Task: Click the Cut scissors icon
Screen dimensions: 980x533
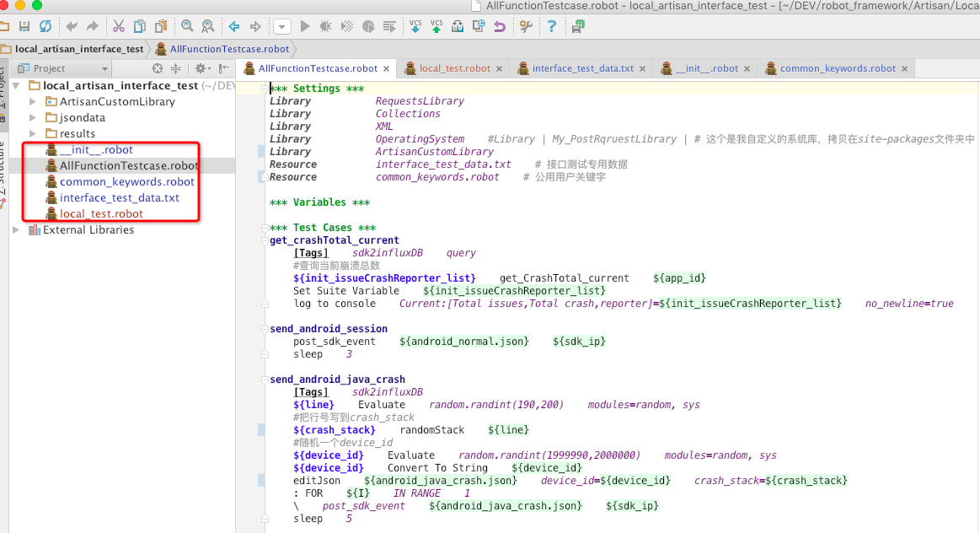Action: [x=119, y=27]
